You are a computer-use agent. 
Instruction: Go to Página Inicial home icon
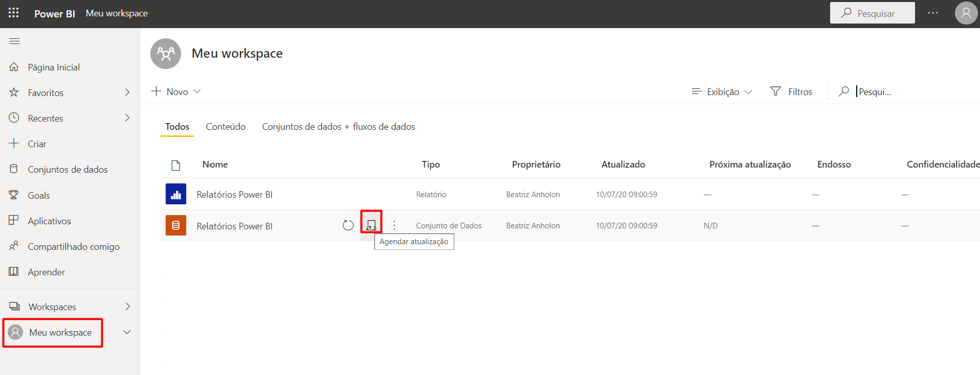(14, 67)
